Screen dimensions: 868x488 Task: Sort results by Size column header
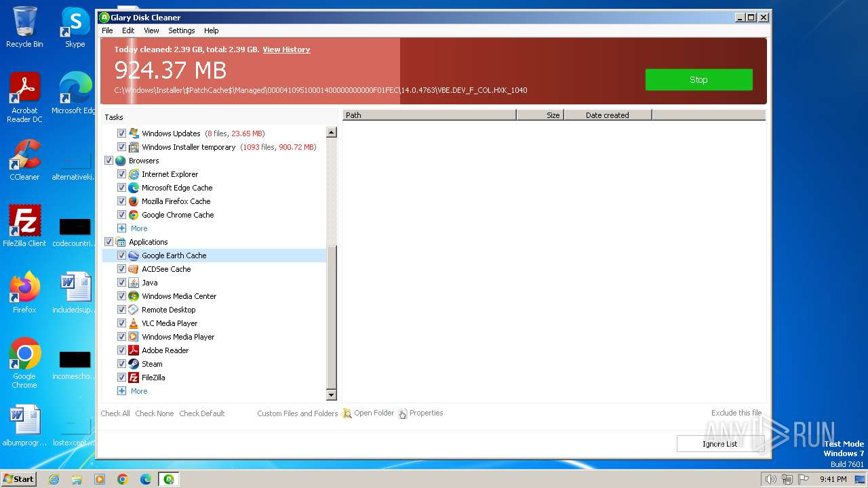[540, 115]
